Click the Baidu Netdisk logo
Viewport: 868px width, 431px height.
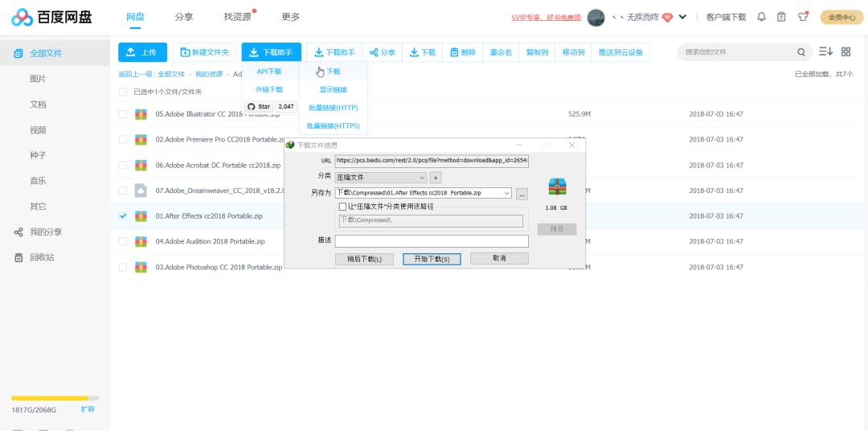pos(51,17)
